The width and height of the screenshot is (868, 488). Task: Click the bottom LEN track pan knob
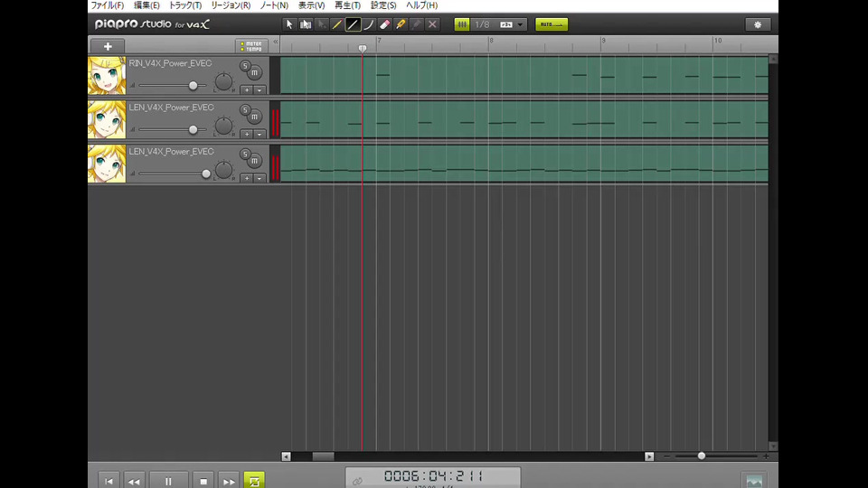(x=223, y=171)
